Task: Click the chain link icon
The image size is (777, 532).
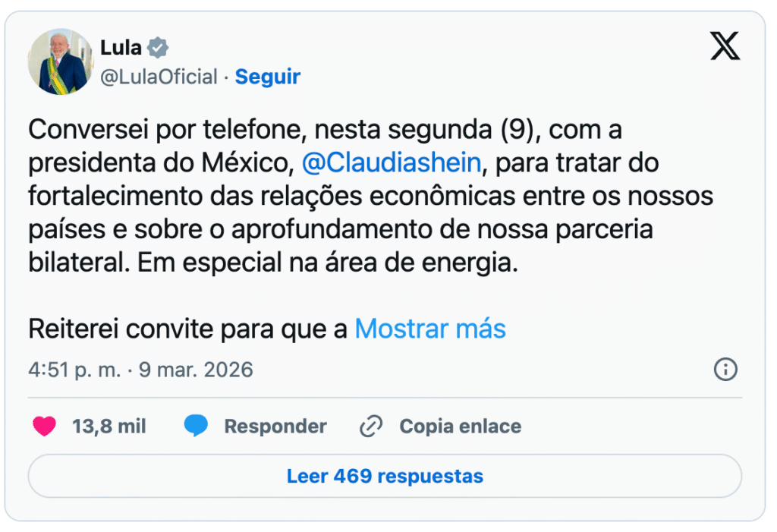Action: tap(371, 427)
